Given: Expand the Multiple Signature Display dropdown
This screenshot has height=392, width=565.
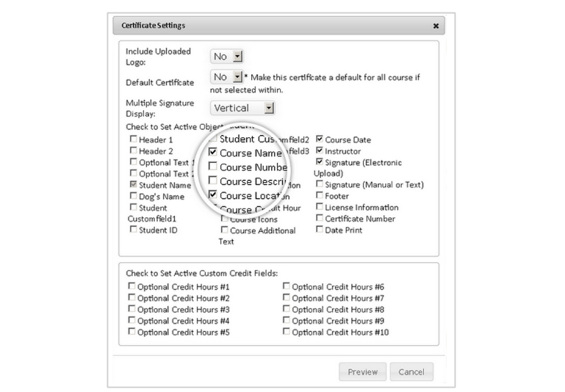Looking at the screenshot, I should click(242, 108).
